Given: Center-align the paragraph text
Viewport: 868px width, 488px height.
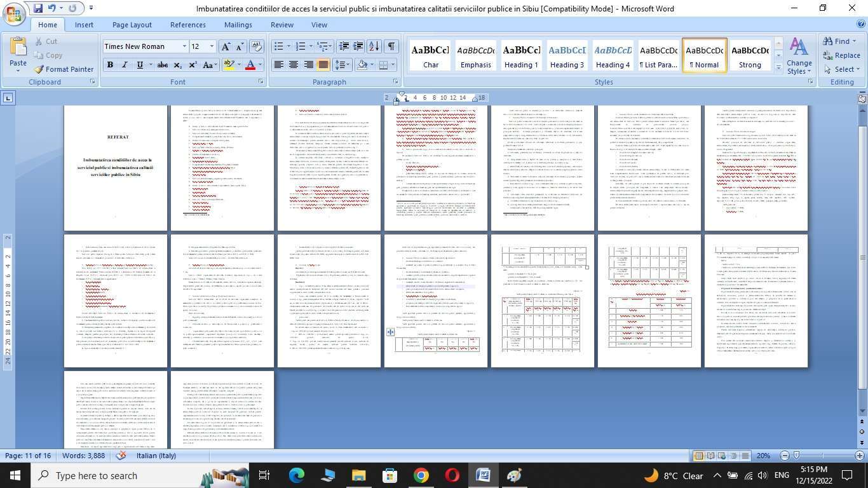Looking at the screenshot, I should coord(294,65).
